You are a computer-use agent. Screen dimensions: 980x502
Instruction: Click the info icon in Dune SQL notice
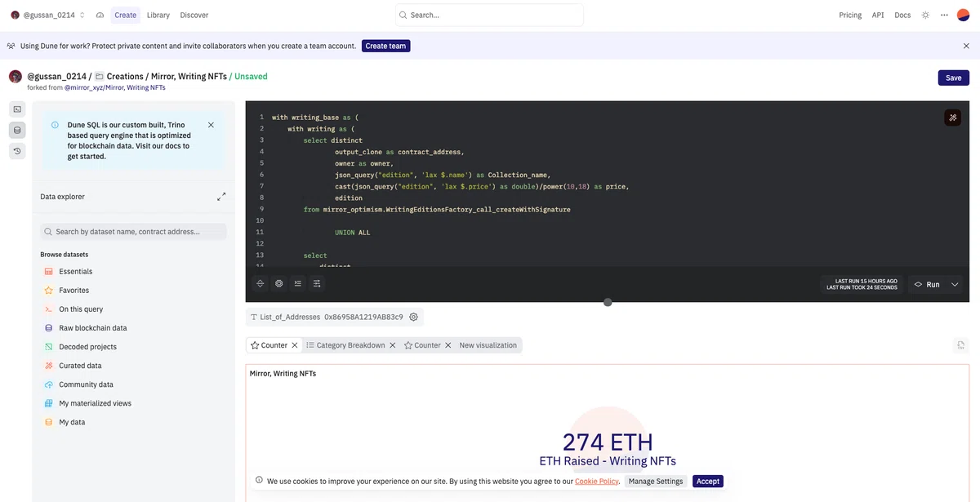point(55,125)
